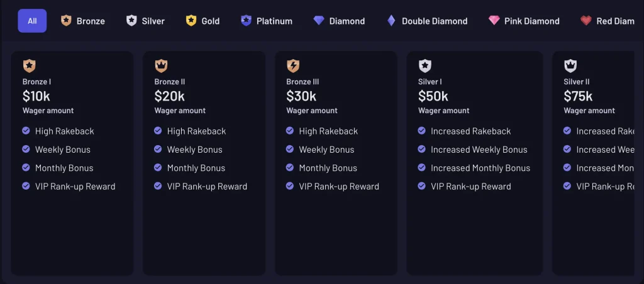Switch to the Bronze tier tab
Viewport: 644px width, 284px height.
pyautogui.click(x=83, y=21)
